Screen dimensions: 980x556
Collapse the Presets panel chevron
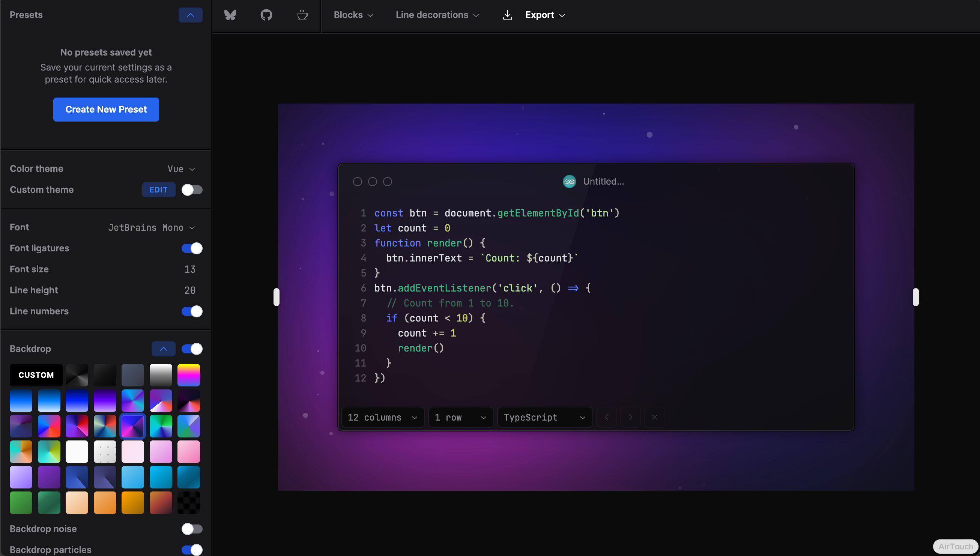[x=190, y=15]
